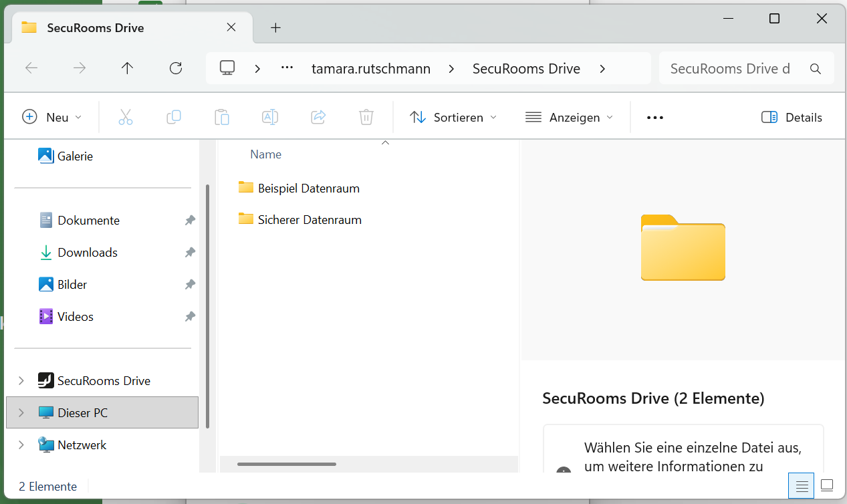Image resolution: width=847 pixels, height=504 pixels.
Task: Refresh the folder view
Action: point(175,68)
